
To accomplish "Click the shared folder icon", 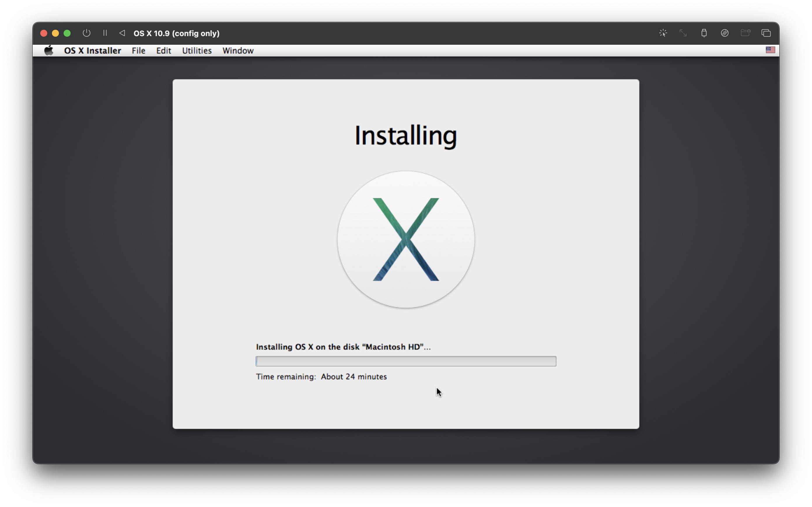I will pos(745,33).
